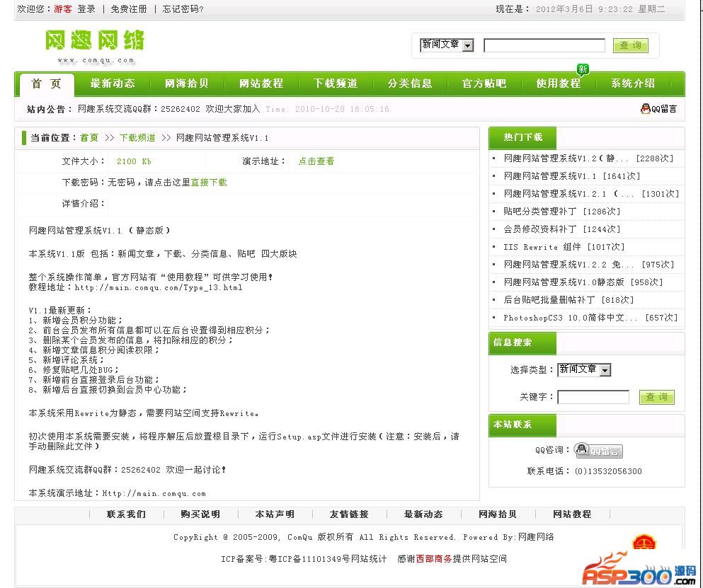
Task: Open the top search category dropdown 新闻文章
Action: tap(447, 45)
